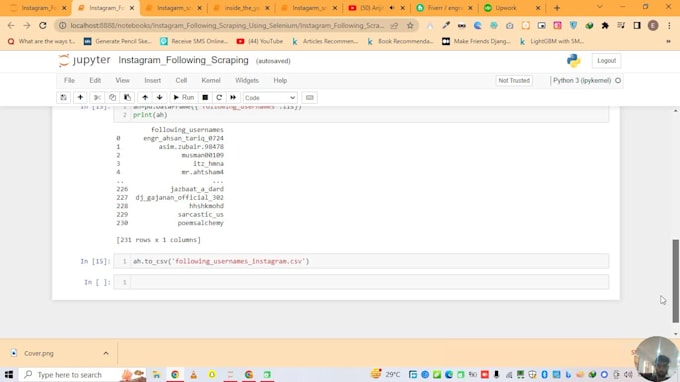Go forward in the browser
This screenshot has width=680, height=382.
(27, 26)
